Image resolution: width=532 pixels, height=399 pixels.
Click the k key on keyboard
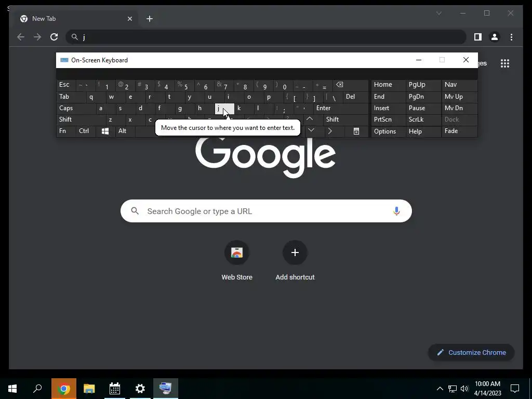tap(244, 108)
